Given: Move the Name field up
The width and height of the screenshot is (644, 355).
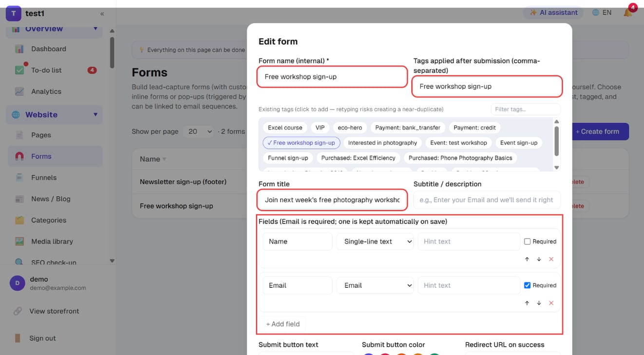Looking at the screenshot, I should click(x=527, y=259).
